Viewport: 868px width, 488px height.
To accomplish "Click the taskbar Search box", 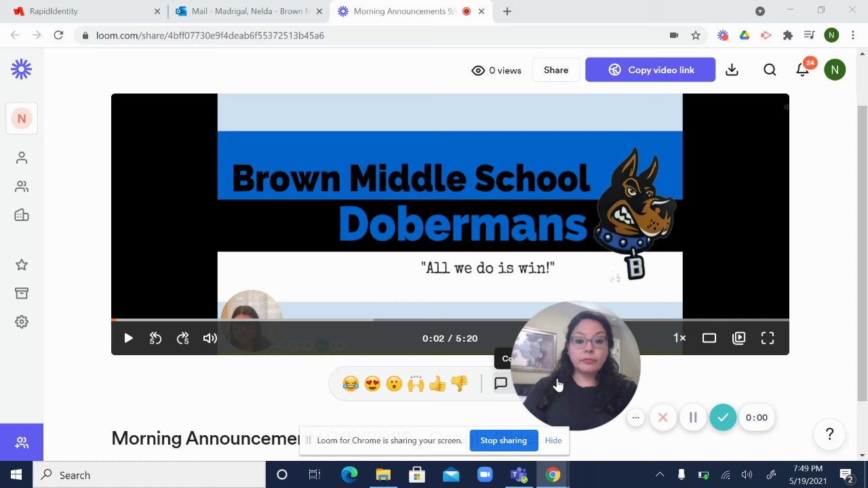I will point(149,475).
